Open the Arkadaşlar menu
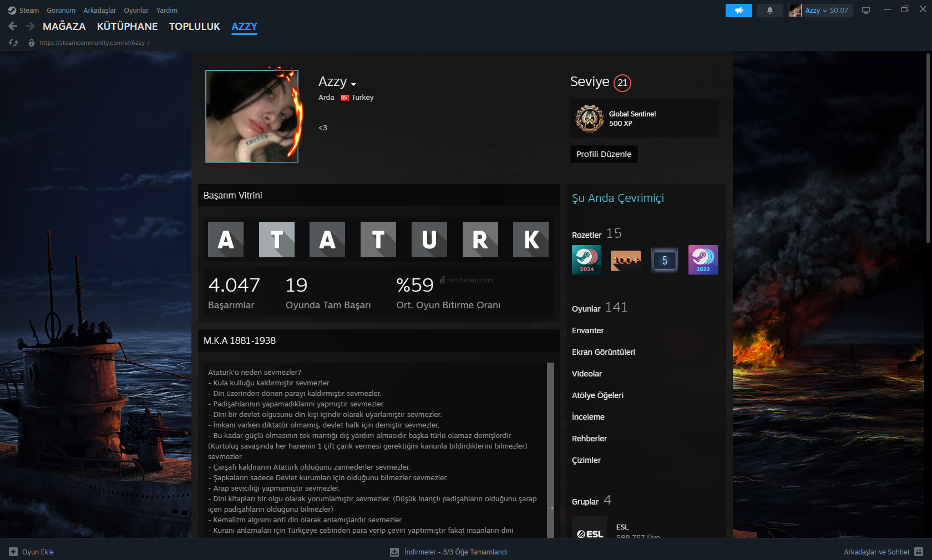This screenshot has width=932, height=560. pos(99,11)
